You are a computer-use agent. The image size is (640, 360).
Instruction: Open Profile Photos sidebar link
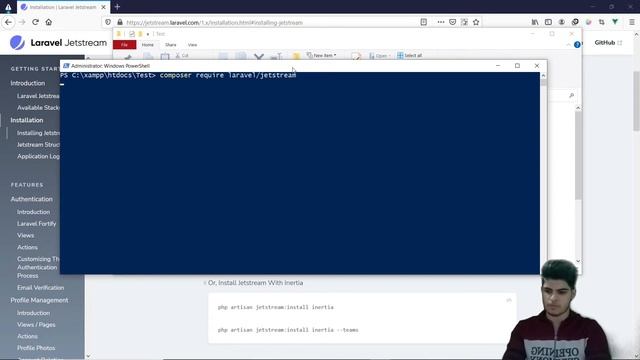point(36,348)
